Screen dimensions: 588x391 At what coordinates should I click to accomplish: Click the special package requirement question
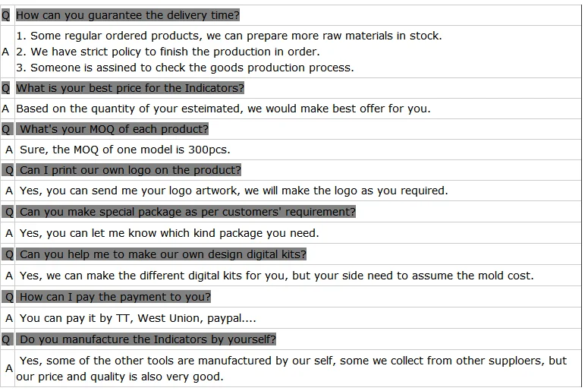coord(187,212)
